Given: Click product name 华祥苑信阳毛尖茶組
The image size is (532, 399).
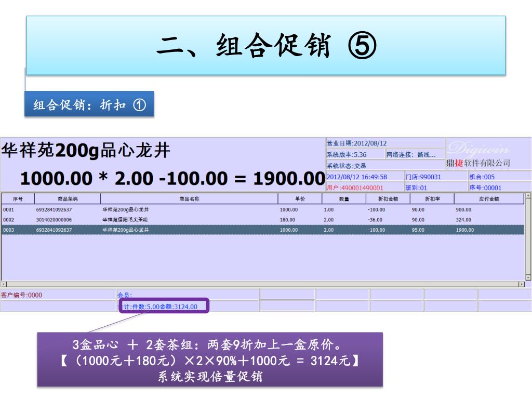Looking at the screenshot, I should click(x=125, y=220).
